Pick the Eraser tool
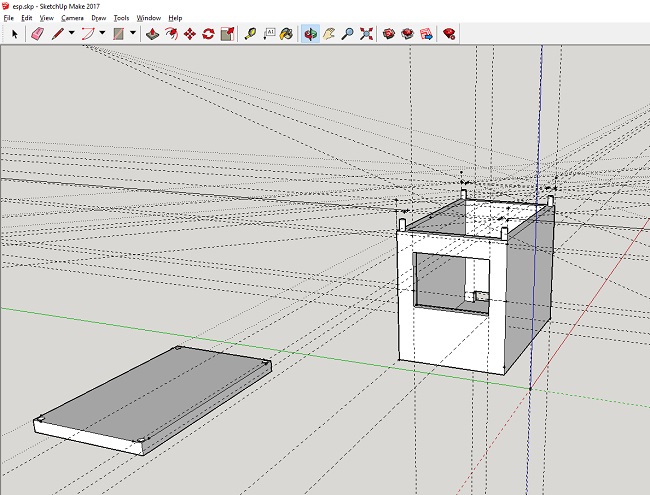650x495 pixels. click(37, 33)
